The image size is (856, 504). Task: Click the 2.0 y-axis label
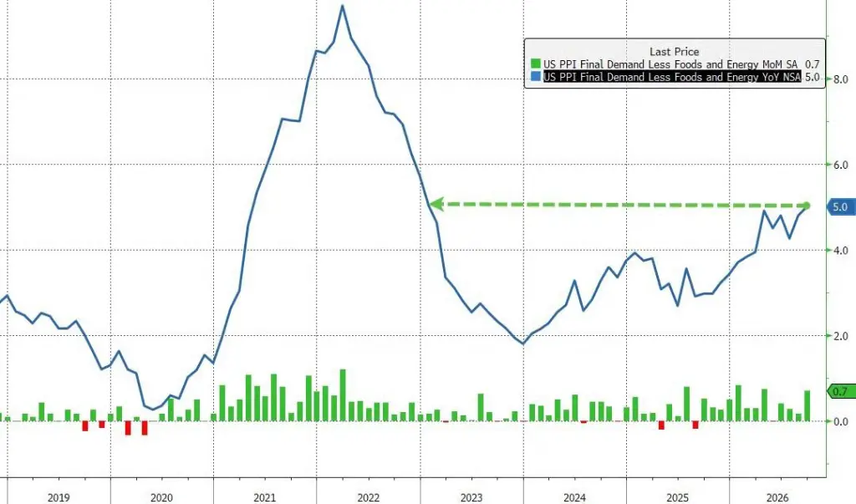841,336
